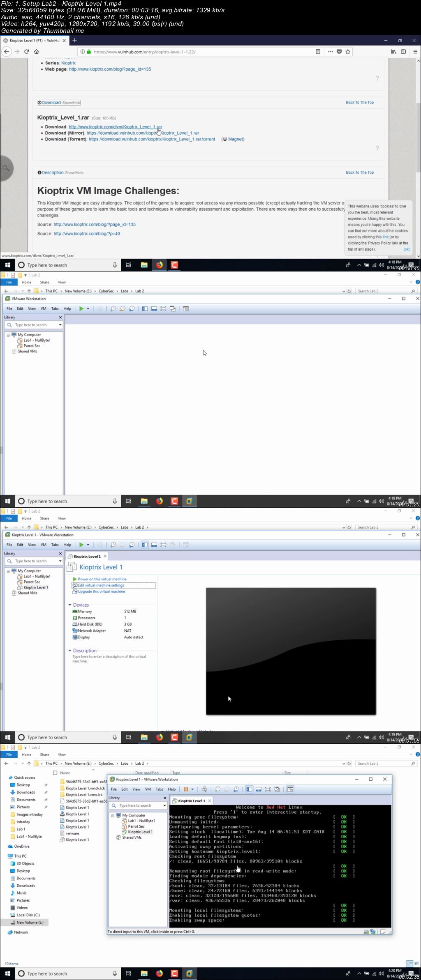421x980 pixels.
Task: Show sidebars with the Firefox sidebar icon
Action: [403, 52]
